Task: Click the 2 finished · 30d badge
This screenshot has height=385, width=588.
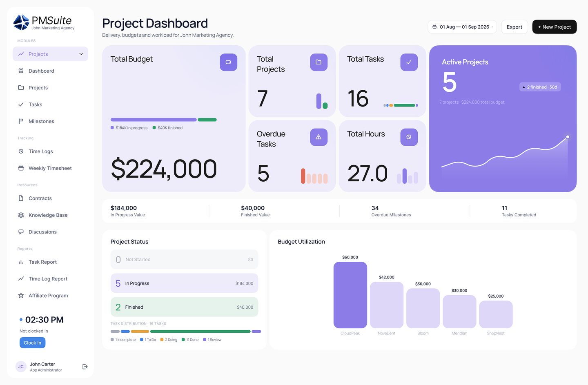Action: pyautogui.click(x=540, y=87)
